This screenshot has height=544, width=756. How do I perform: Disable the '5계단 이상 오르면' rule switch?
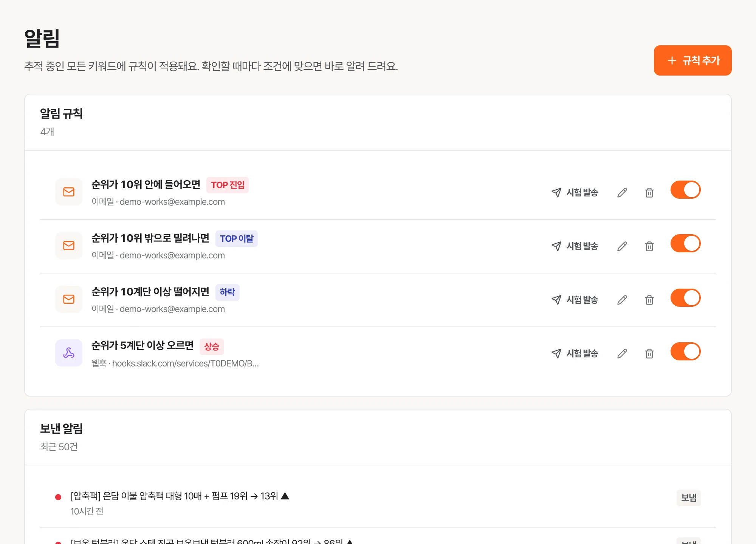click(x=685, y=352)
